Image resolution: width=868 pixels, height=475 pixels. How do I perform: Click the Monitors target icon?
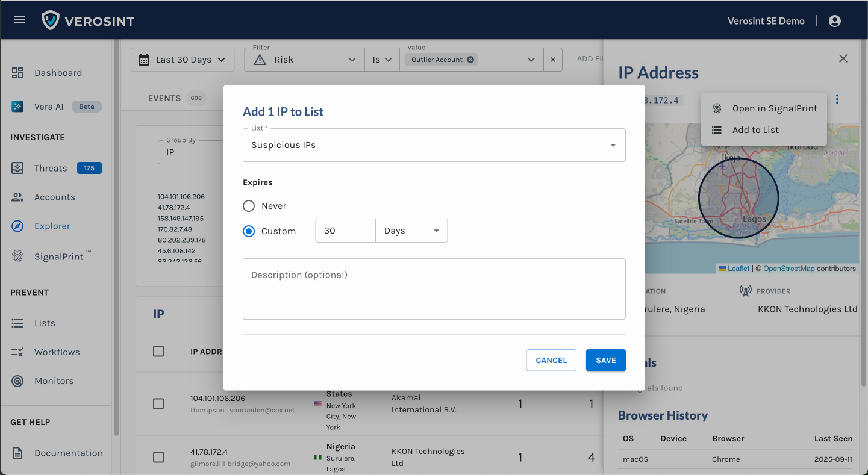[x=17, y=381]
